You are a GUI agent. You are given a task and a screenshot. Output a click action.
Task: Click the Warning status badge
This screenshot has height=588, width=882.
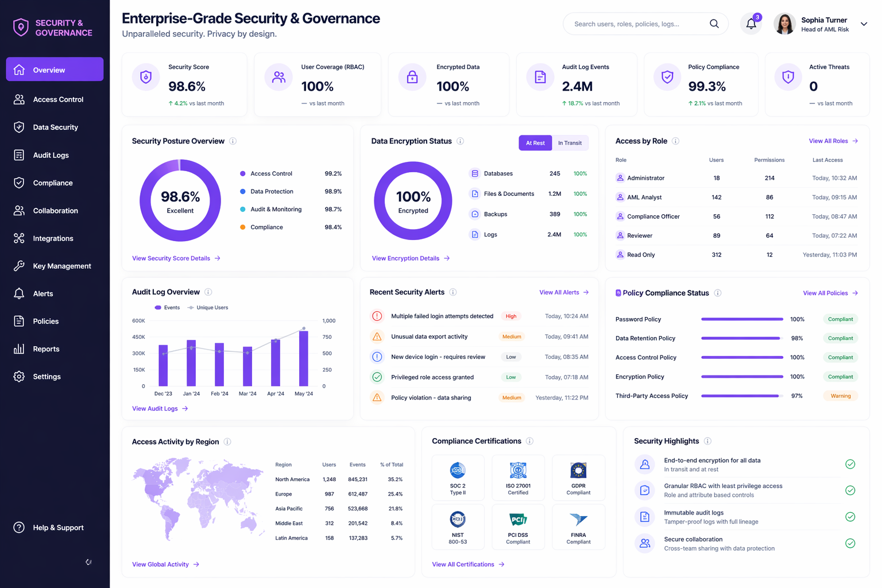[x=841, y=396]
